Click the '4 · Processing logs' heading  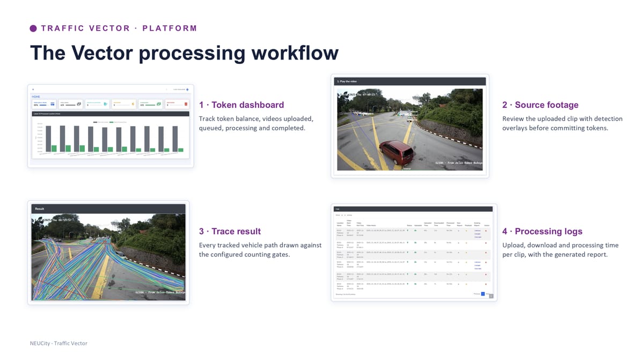542,232
